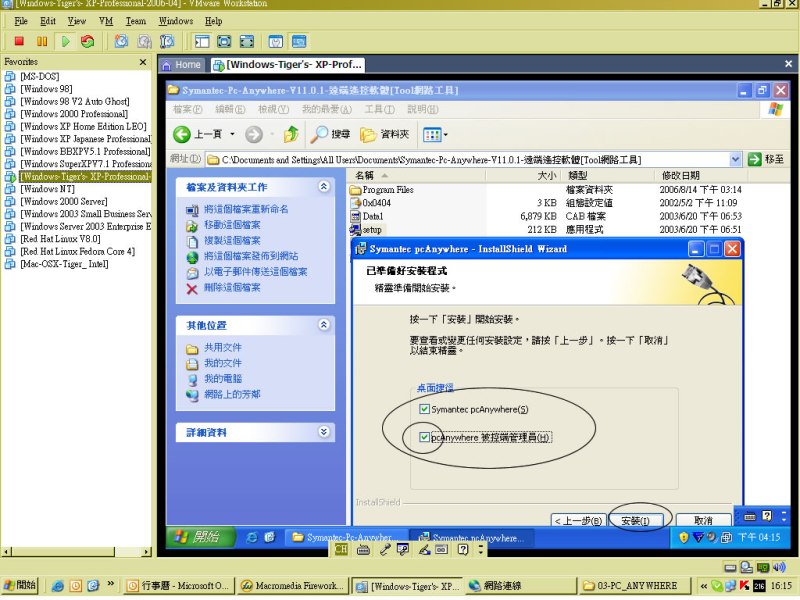The height and width of the screenshot is (600, 800).
Task: Click the 將這個檔案重新命名 link
Action: 246,209
